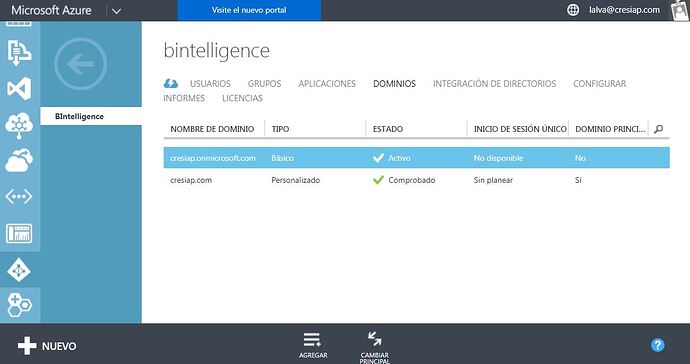
Task: Open the LICENCIAS tab
Action: 242,98
